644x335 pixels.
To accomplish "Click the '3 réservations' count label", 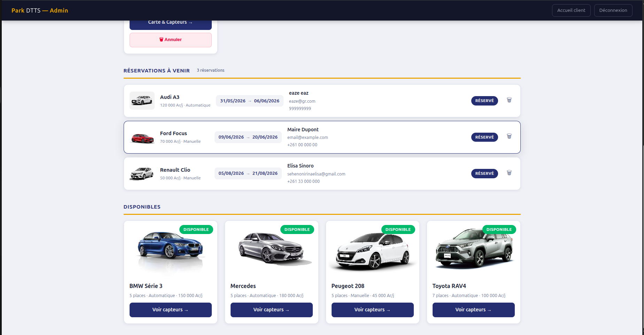I will click(x=210, y=70).
